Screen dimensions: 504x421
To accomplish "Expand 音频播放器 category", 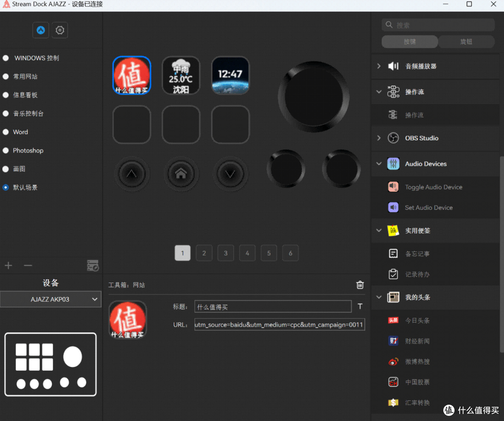I will point(379,66).
